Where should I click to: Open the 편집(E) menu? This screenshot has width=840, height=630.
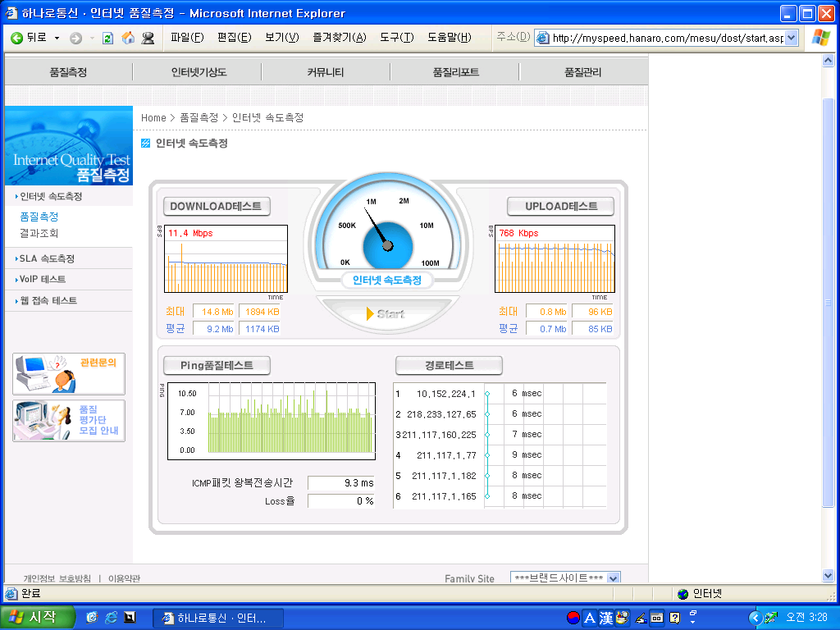[234, 38]
